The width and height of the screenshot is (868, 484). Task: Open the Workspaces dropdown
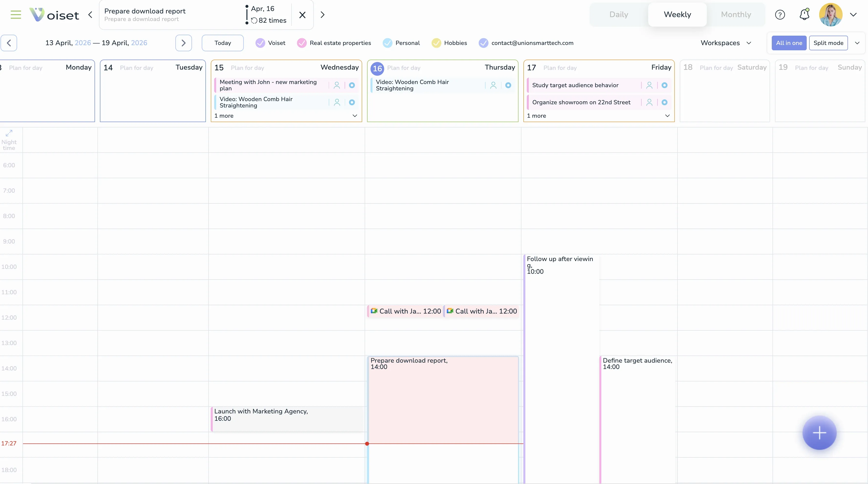tap(726, 43)
